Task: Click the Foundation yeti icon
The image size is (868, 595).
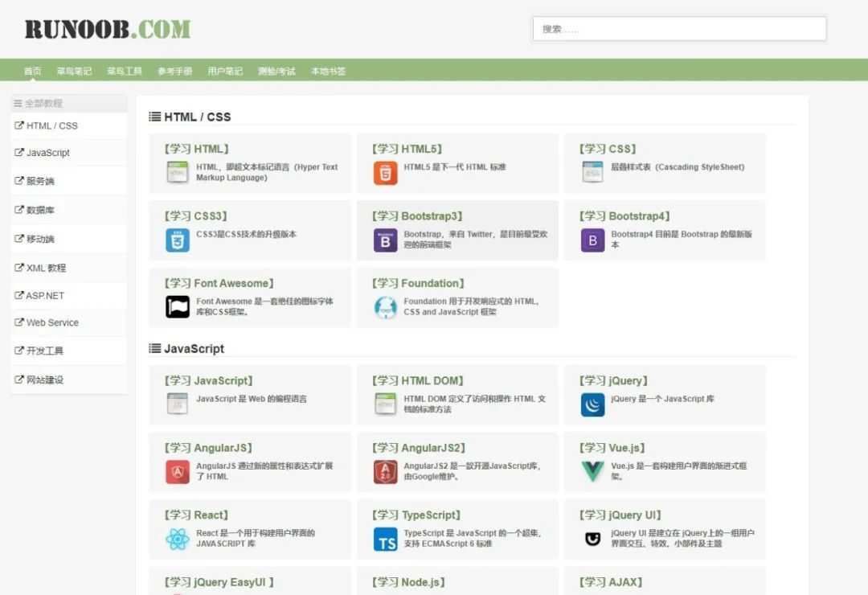Action: (386, 306)
